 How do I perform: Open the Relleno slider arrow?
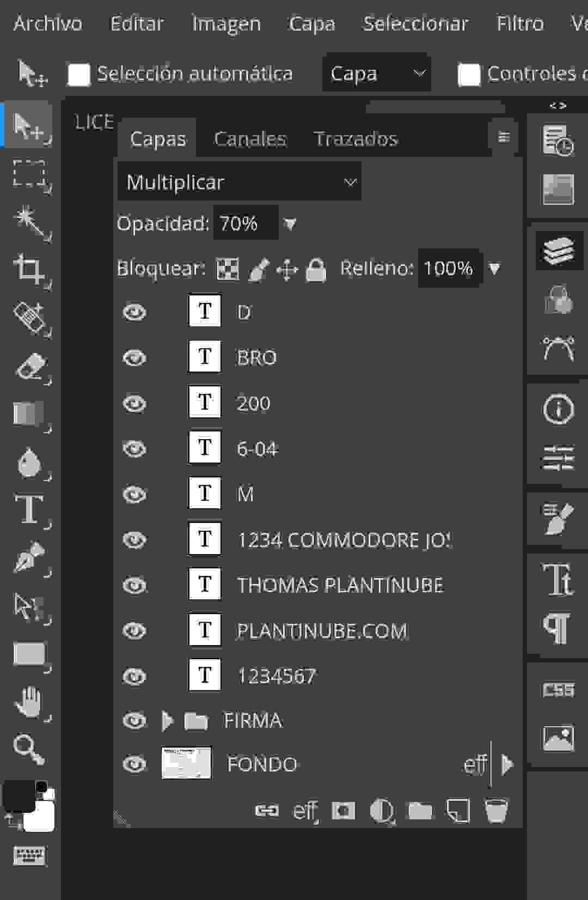coord(494,269)
